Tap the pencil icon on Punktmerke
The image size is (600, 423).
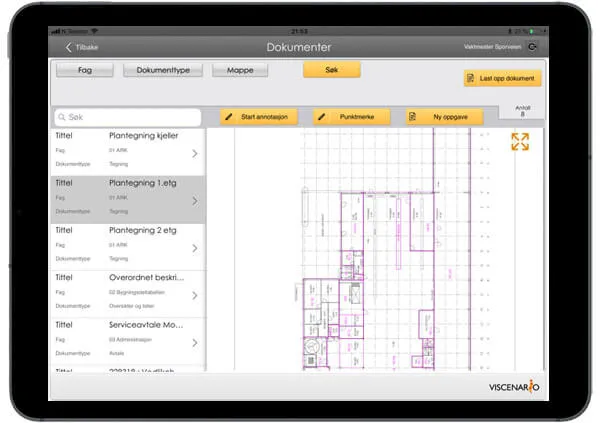point(322,117)
